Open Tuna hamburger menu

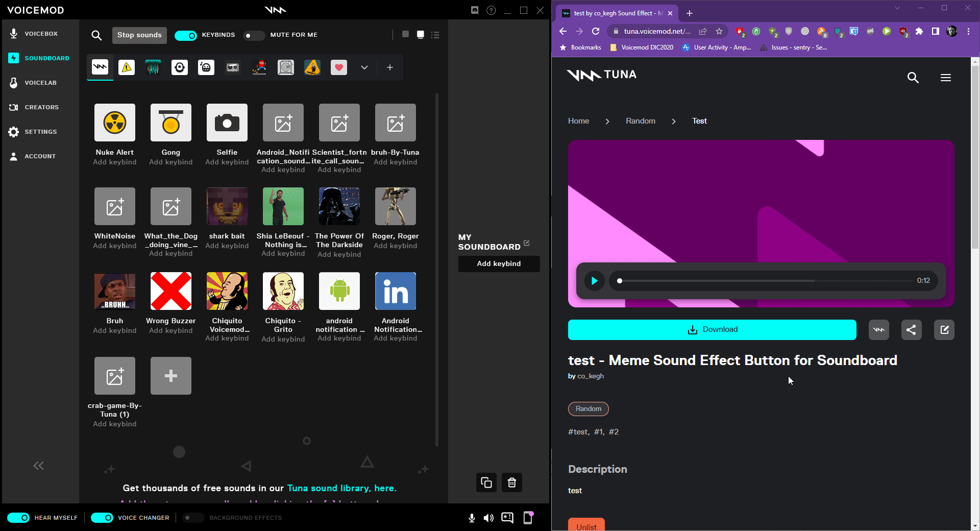coord(945,78)
